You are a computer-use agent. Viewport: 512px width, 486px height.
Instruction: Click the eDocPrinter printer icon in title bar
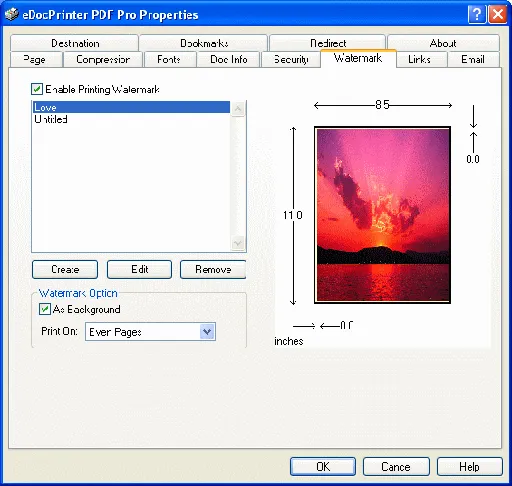(x=12, y=14)
